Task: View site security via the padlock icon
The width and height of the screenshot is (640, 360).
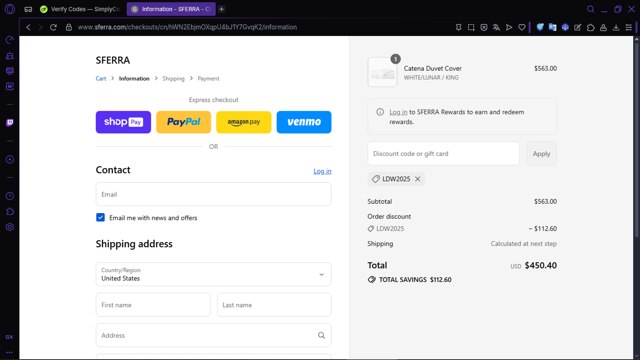Action: tap(69, 27)
